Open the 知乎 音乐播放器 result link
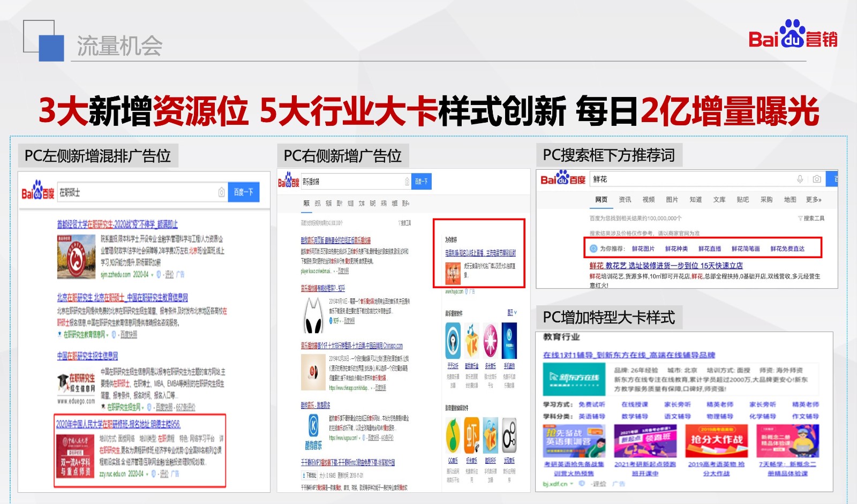 click(323, 288)
